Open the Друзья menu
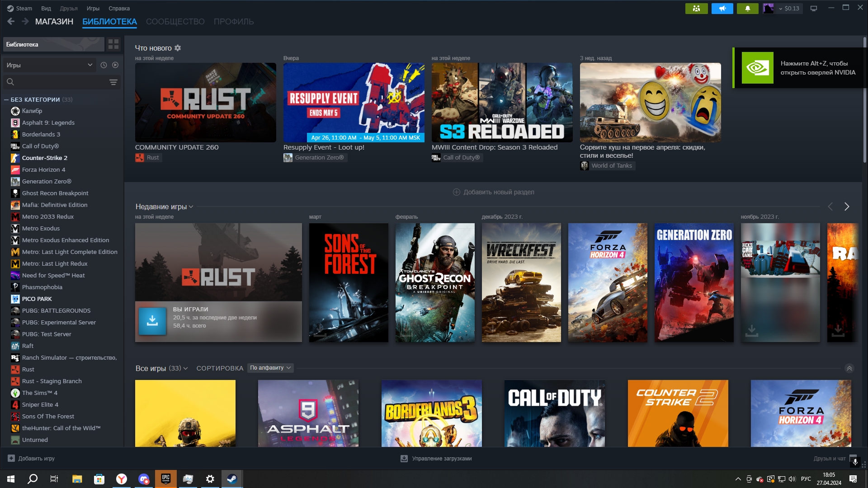 pos(69,8)
